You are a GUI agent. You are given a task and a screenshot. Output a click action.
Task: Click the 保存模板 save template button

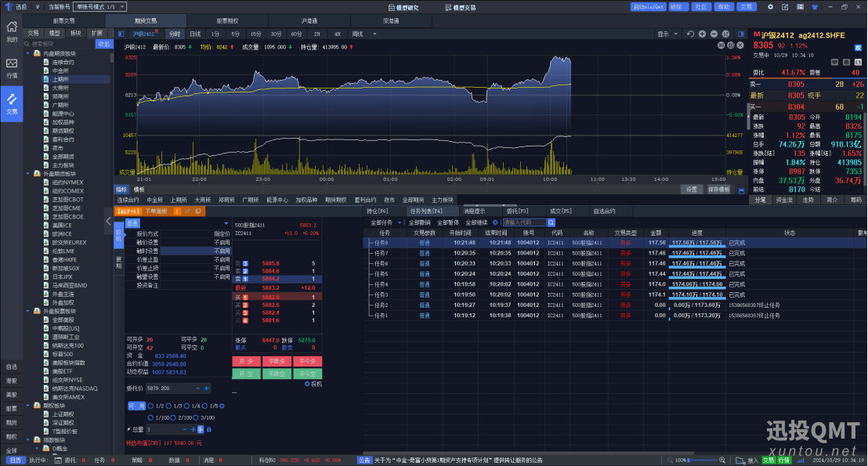(x=719, y=190)
